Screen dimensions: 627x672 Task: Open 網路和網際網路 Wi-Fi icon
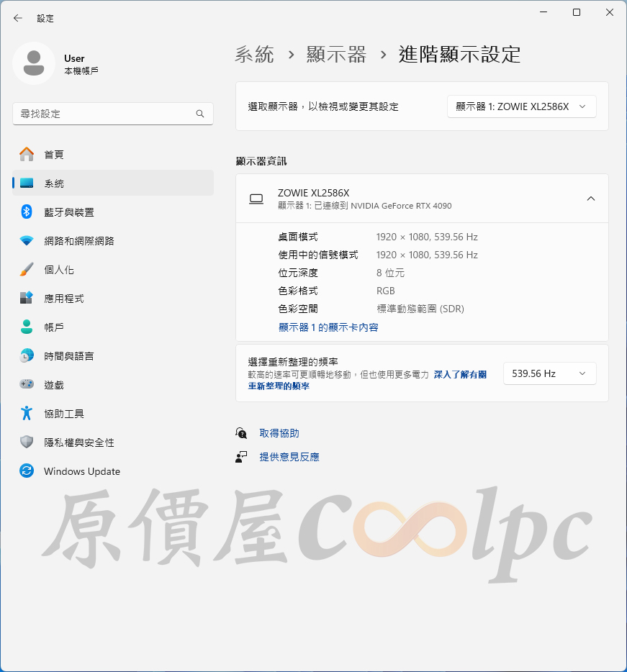coord(27,240)
